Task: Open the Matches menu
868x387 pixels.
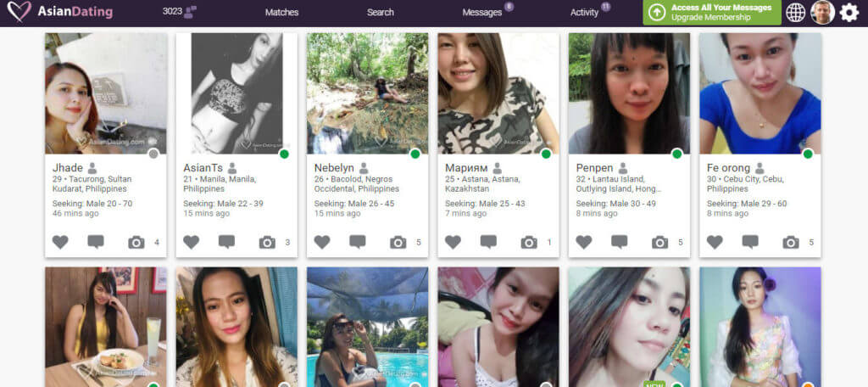Action: 281,12
